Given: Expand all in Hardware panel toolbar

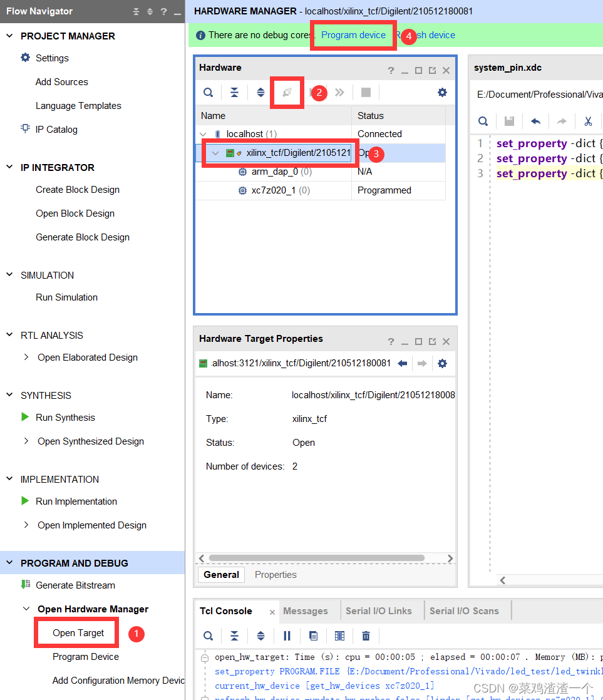Looking at the screenshot, I should [x=260, y=93].
